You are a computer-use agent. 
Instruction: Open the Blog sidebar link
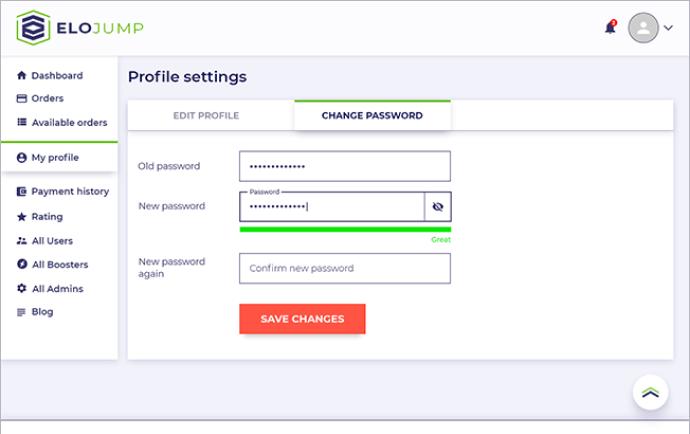point(42,312)
